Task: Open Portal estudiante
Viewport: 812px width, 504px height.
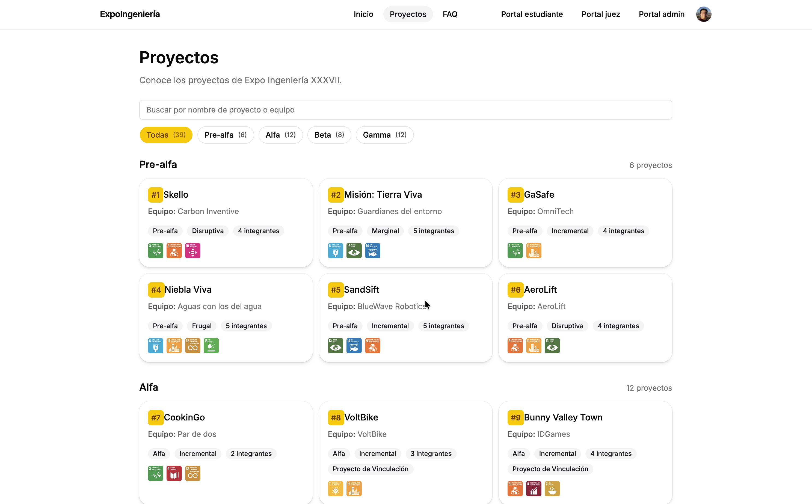Action: click(x=532, y=14)
